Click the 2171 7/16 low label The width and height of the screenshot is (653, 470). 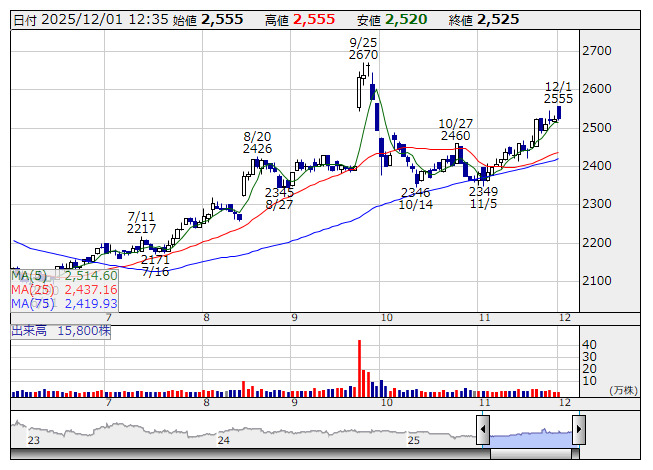(155, 266)
